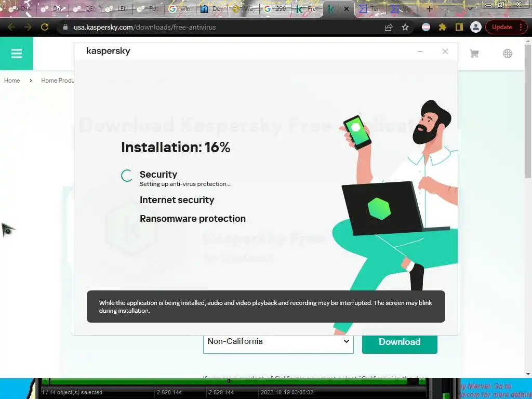Click the kaspersky logo in installer title

point(108,51)
